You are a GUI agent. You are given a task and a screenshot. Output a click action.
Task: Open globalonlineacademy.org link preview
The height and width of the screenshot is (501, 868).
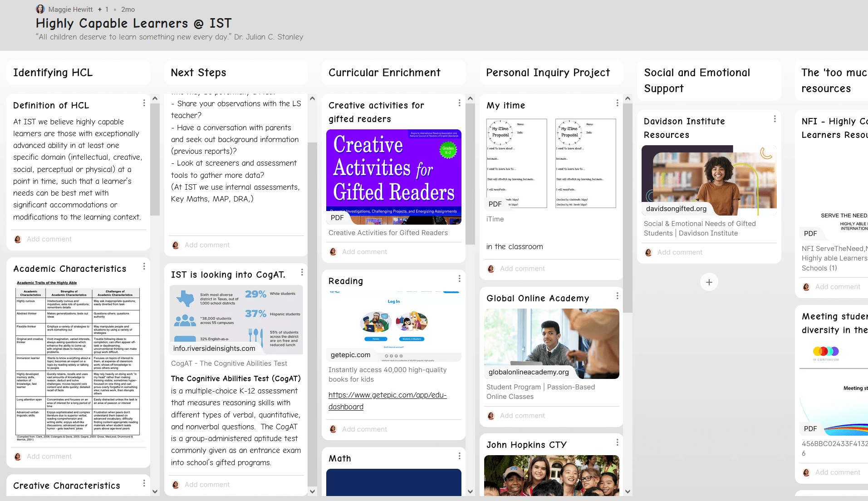(x=552, y=344)
